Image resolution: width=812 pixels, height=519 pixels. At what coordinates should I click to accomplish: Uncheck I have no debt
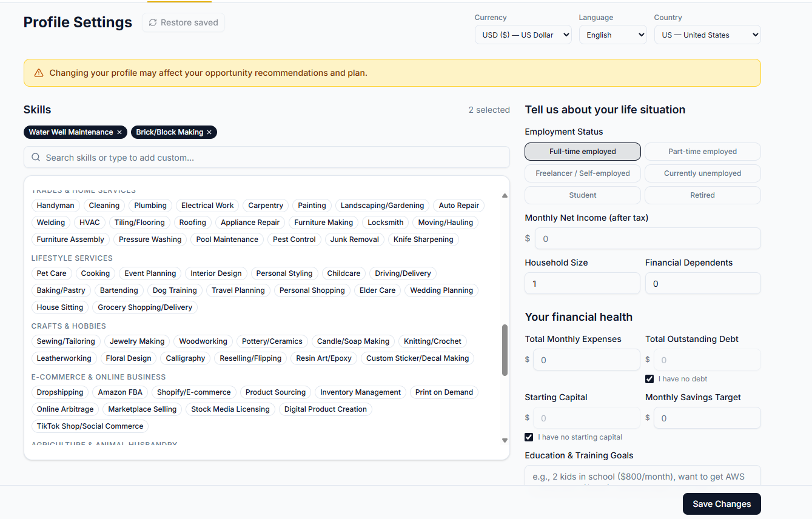click(649, 378)
